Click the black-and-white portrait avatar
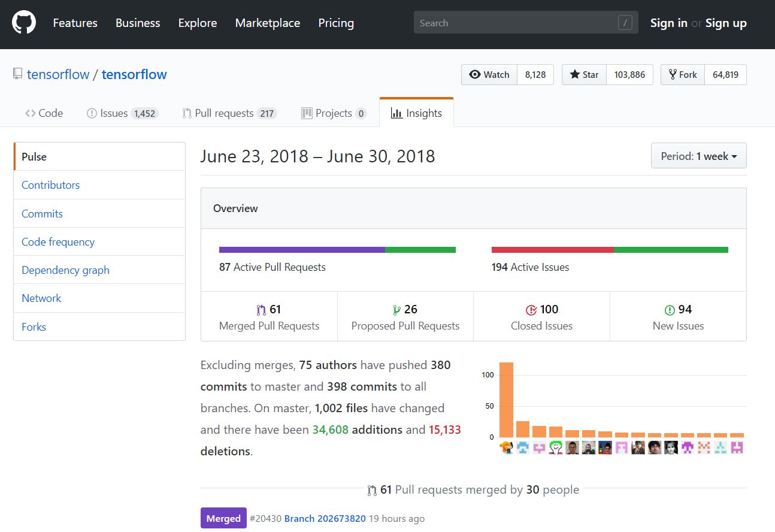This screenshot has height=532, width=775. [671, 447]
